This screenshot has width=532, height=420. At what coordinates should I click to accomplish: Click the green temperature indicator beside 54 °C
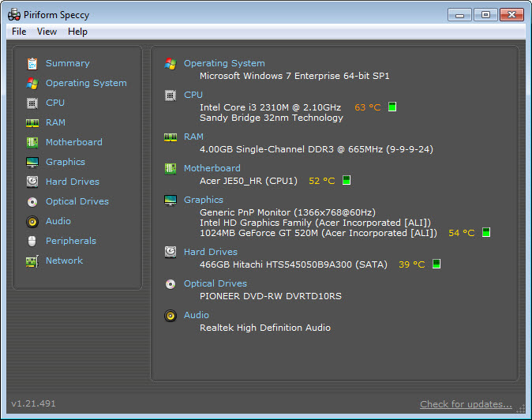click(x=486, y=232)
